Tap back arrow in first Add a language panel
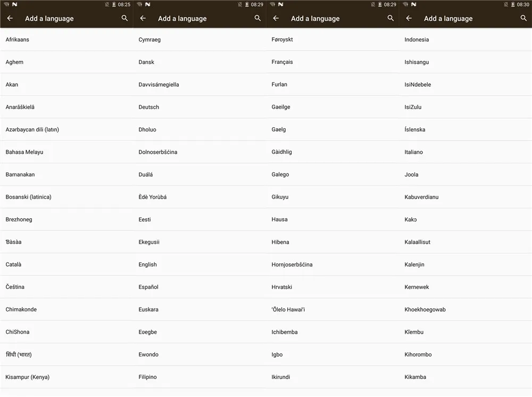532x397 pixels. tap(10, 18)
